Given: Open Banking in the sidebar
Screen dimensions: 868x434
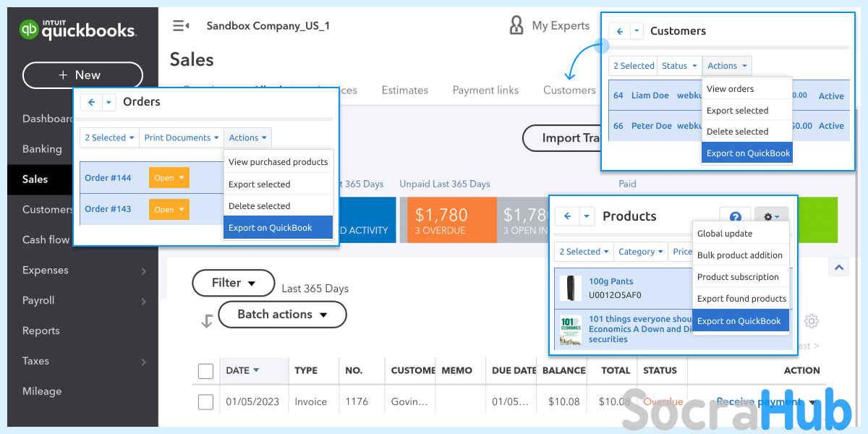Looking at the screenshot, I should [x=42, y=149].
